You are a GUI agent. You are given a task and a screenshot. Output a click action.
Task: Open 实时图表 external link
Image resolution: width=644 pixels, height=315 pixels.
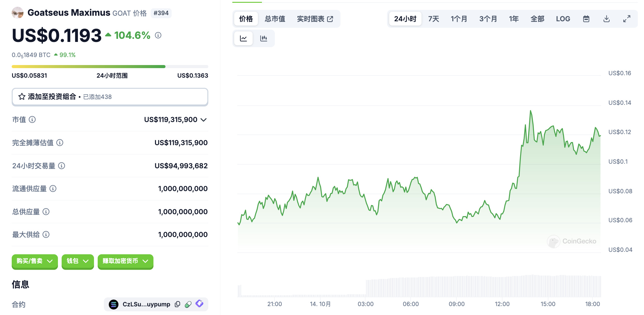point(315,19)
